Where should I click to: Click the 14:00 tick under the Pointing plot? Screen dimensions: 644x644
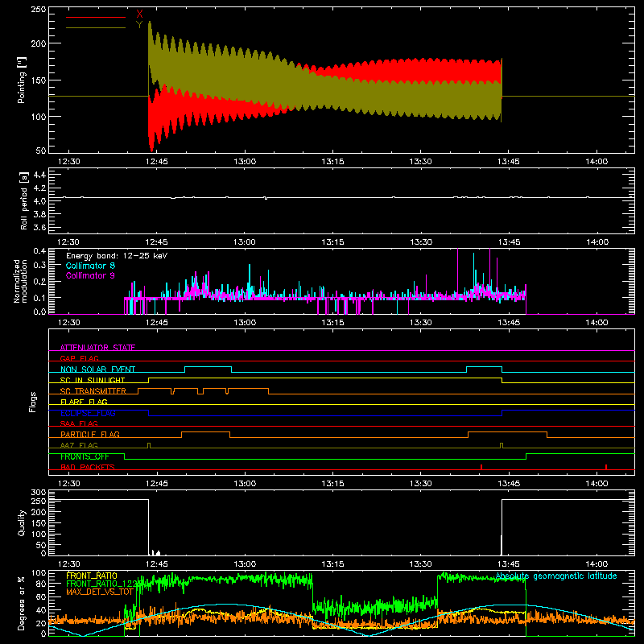coord(597,162)
